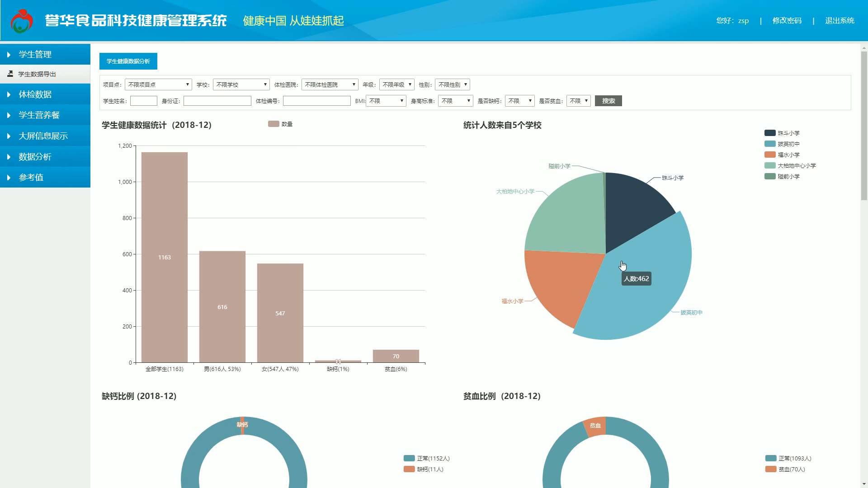Screen dimensions: 868x488
Task: Open the 不限学校 school dropdown
Action: click(241, 84)
